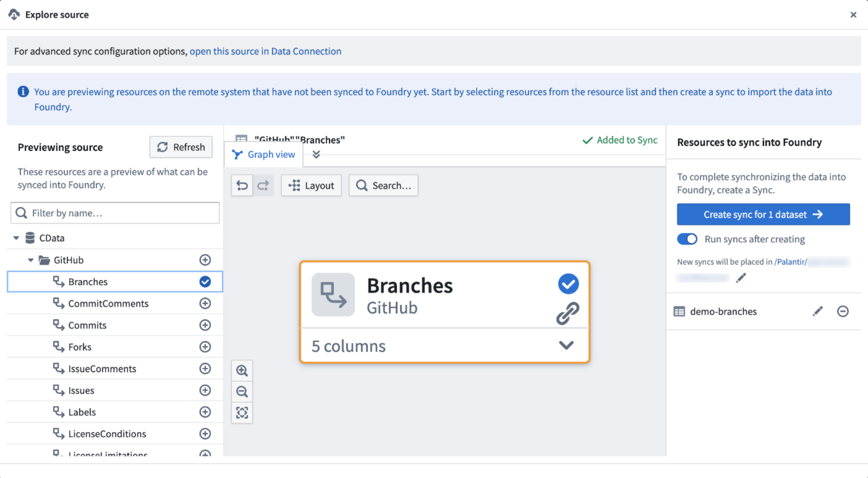This screenshot has width=868, height=478.
Task: Open this source in Data Connection
Action: (x=264, y=51)
